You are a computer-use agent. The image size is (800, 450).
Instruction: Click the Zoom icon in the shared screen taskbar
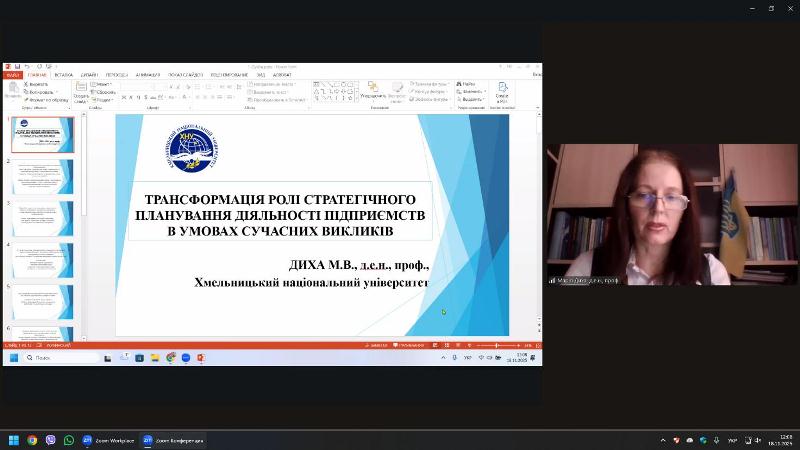click(x=186, y=358)
